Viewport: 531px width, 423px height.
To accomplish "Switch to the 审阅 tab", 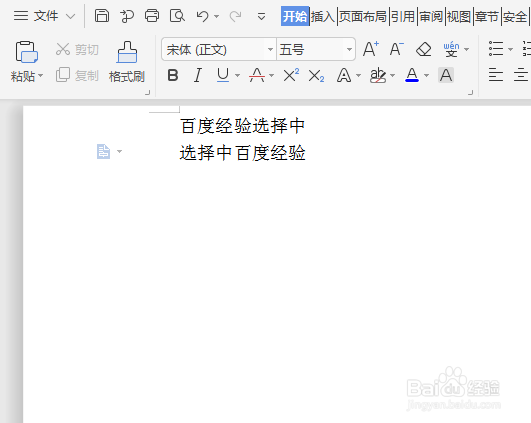I will 431,16.
